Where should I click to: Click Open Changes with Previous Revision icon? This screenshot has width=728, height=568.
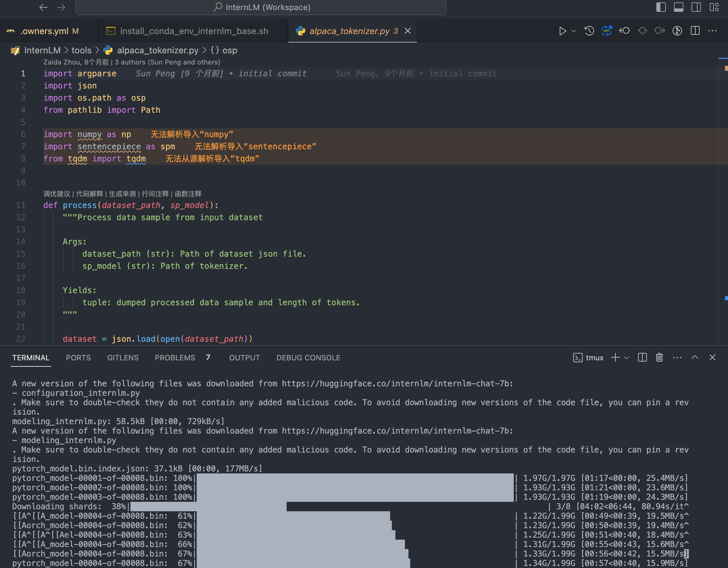coord(624,31)
